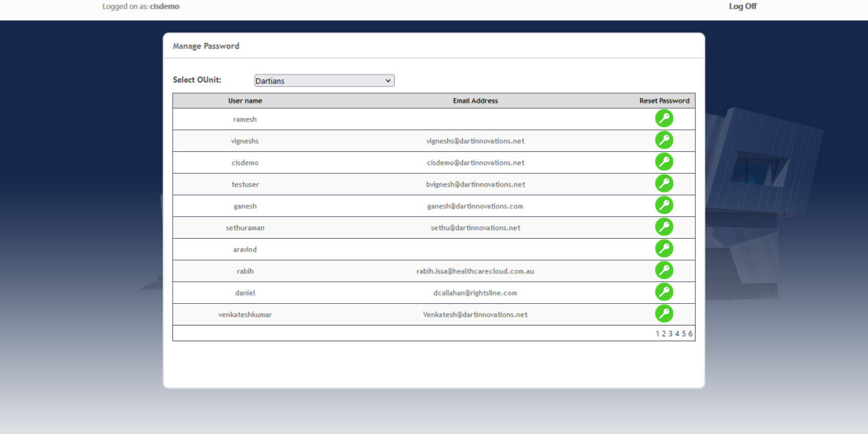Click the Log Off link
The height and width of the screenshot is (434, 868).
[742, 6]
